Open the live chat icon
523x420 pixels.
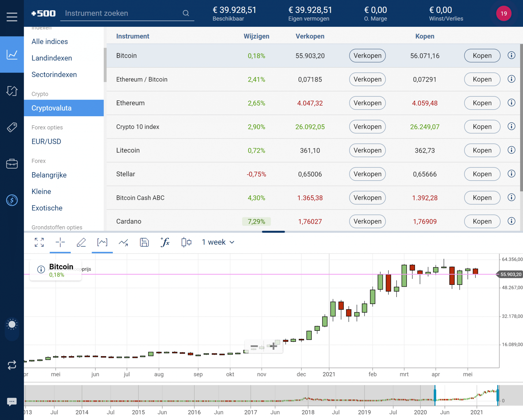click(12, 402)
